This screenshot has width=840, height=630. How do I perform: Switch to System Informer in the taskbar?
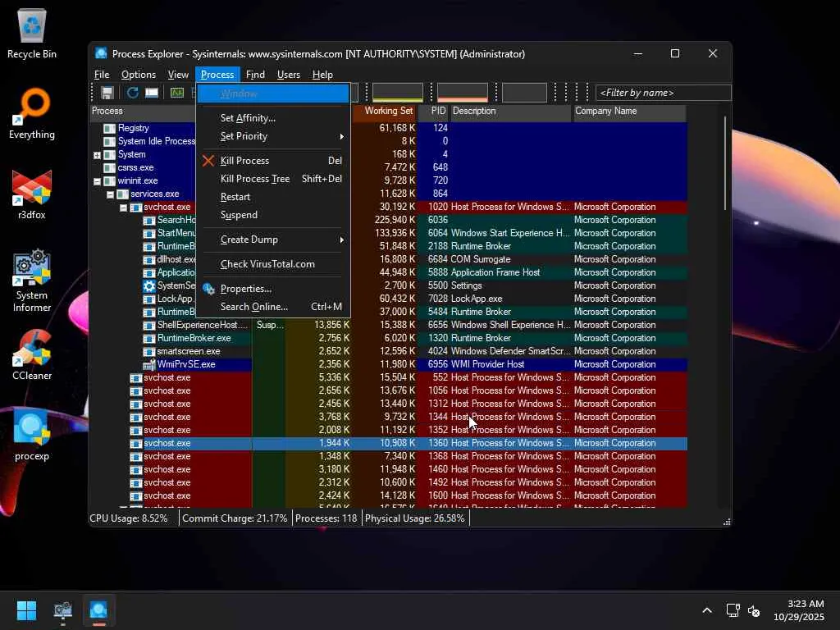(62, 610)
